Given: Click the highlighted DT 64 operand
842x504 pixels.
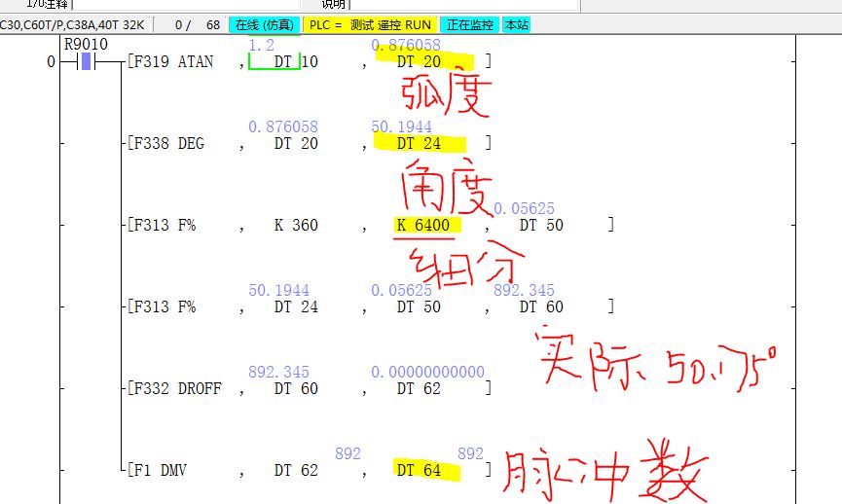Looking at the screenshot, I should 419,471.
